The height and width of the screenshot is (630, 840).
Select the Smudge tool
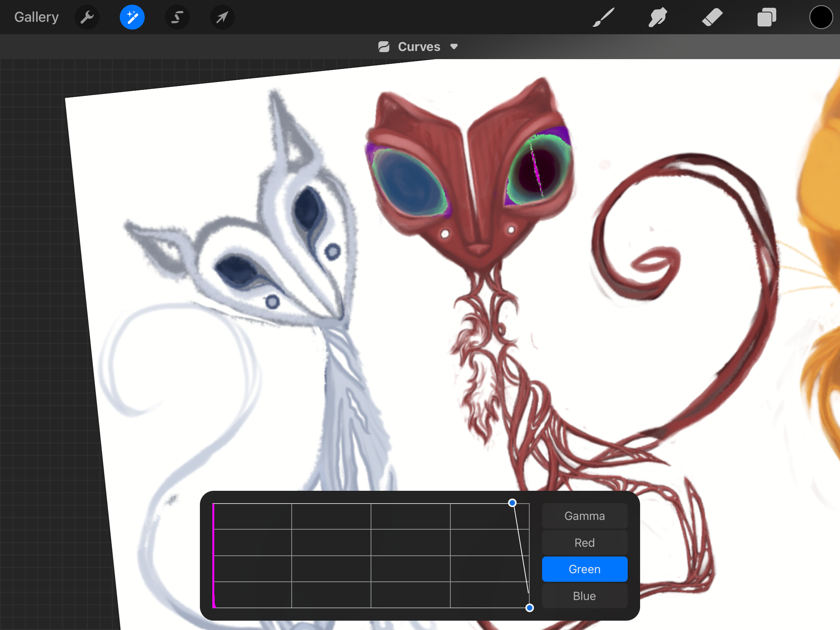coord(658,17)
